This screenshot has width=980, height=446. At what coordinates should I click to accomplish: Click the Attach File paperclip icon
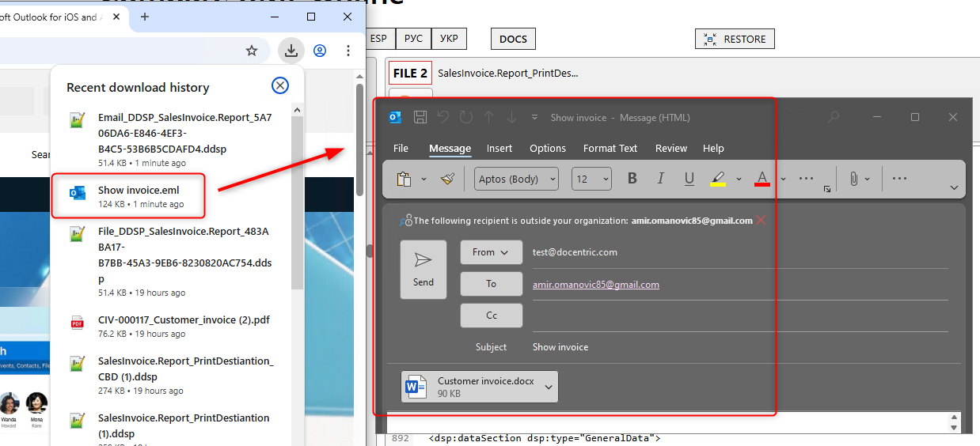[x=853, y=179]
